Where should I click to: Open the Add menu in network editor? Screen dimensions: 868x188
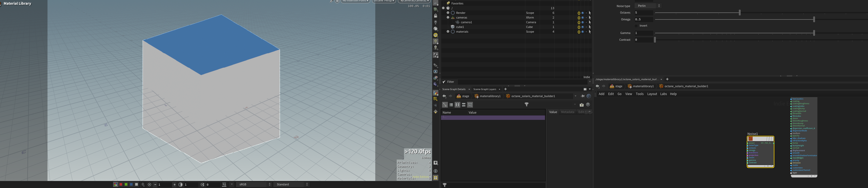pyautogui.click(x=602, y=94)
